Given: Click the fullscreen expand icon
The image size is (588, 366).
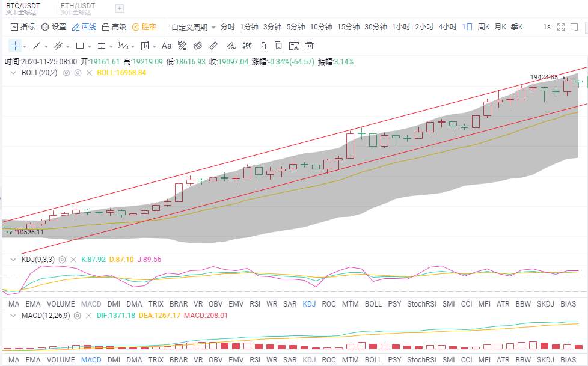Looking at the screenshot, I should coord(561,27).
